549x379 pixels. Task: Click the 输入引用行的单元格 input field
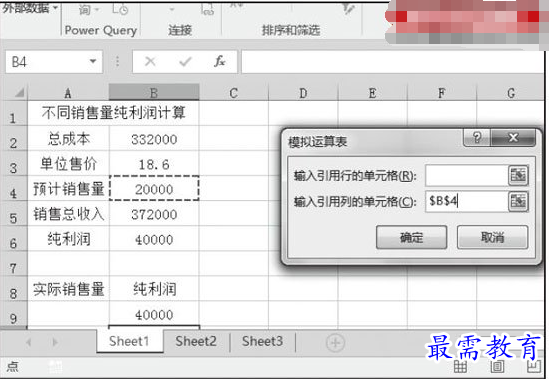(467, 175)
